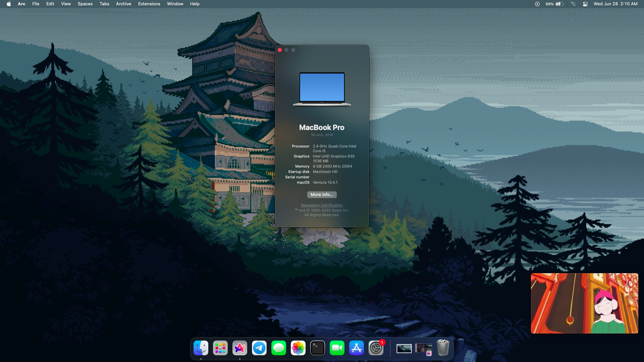Open FaceTime from the Dock
This screenshot has height=362, width=644.
click(337, 348)
